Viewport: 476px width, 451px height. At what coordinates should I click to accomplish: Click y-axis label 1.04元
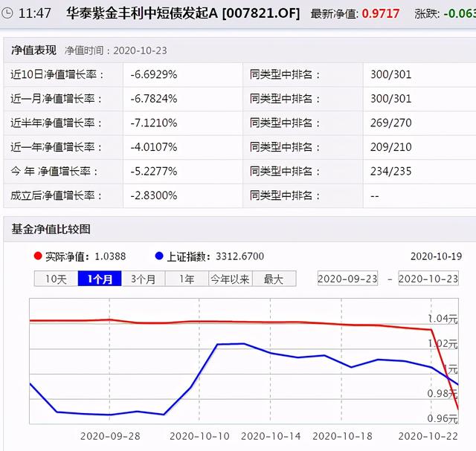pyautogui.click(x=443, y=319)
